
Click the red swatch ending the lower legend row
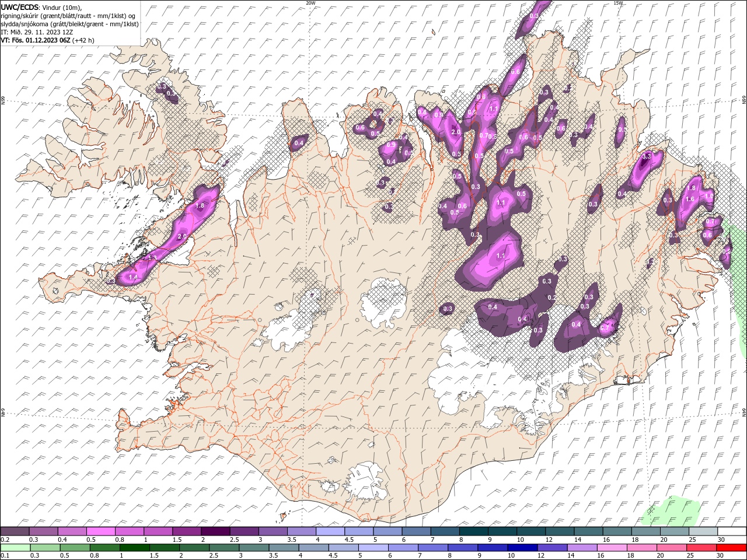tap(732, 548)
